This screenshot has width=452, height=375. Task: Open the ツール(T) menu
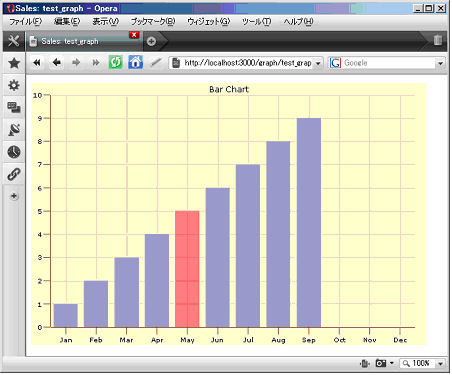pos(256,22)
